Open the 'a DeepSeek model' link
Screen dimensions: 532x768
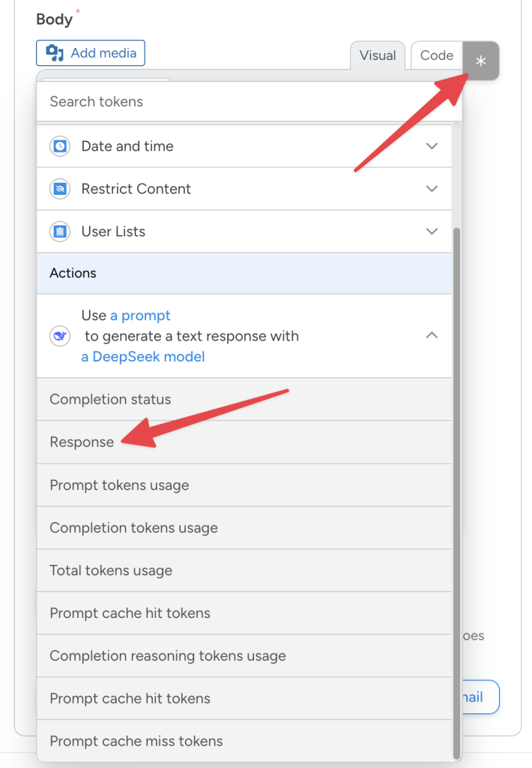pyautogui.click(x=142, y=356)
